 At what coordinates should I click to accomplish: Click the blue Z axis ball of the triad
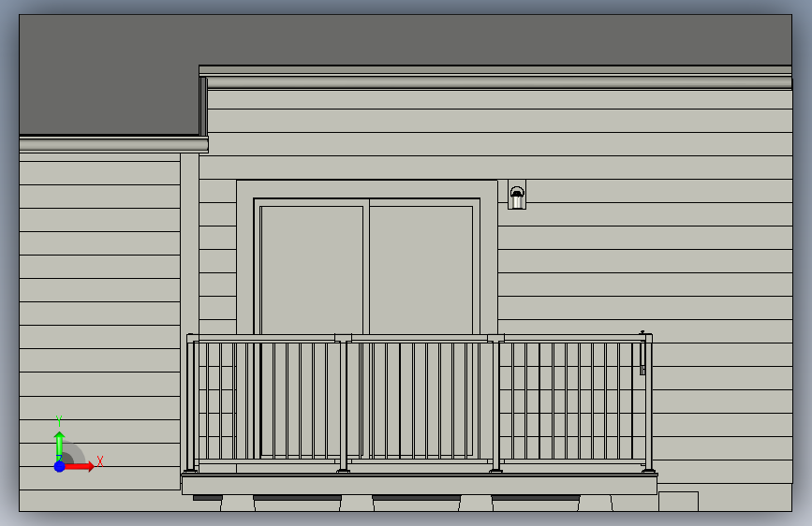click(x=59, y=466)
